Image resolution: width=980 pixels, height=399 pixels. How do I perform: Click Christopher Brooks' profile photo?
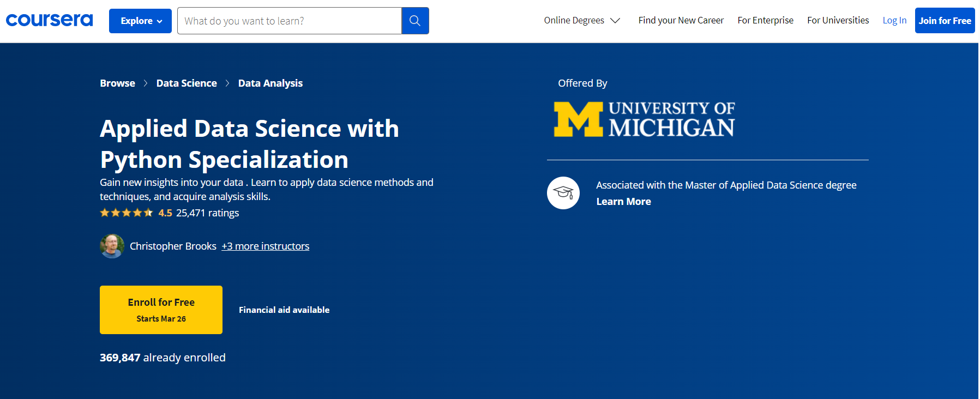click(112, 246)
